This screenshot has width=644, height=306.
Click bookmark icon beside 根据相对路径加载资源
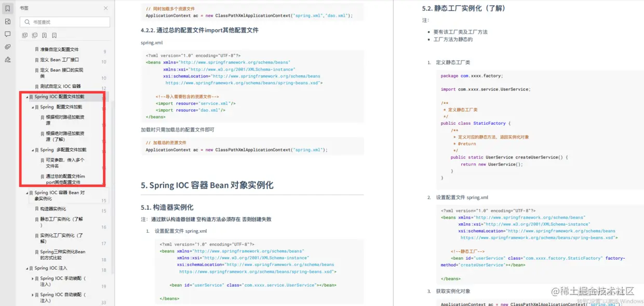42,117
